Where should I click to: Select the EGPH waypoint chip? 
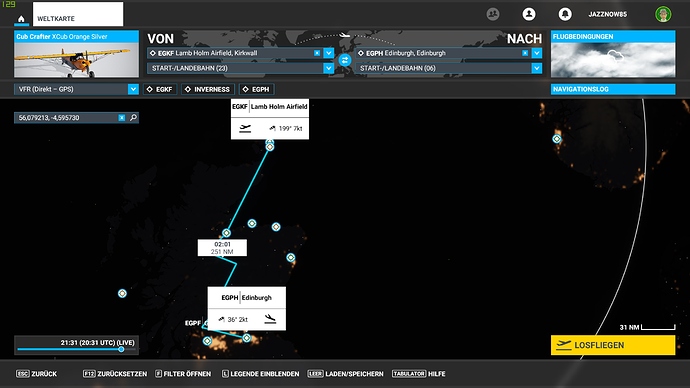257,89
